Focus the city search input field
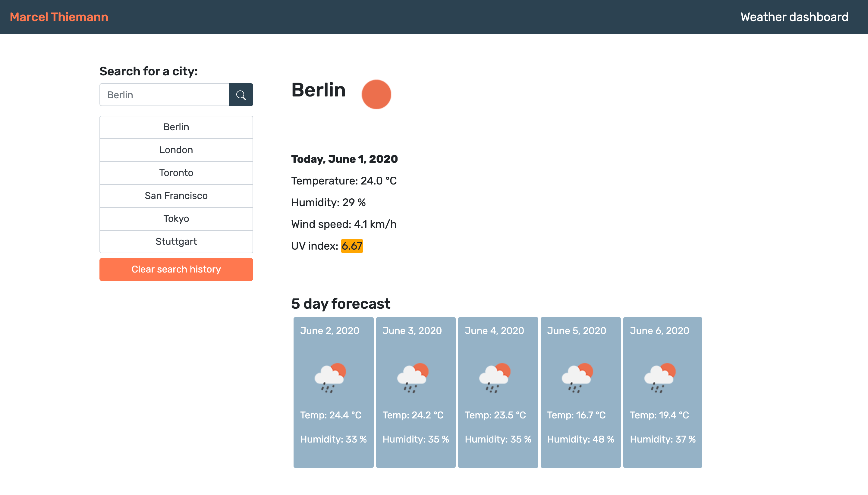 (x=164, y=95)
